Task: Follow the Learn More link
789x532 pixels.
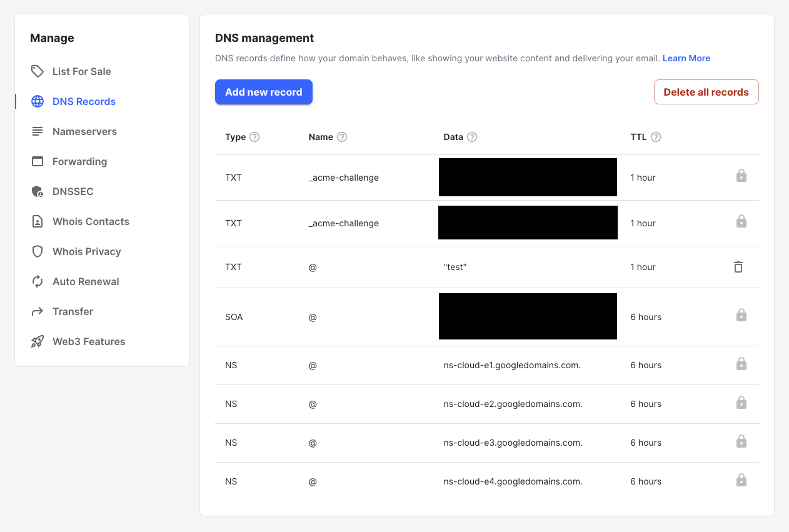Action: pos(686,58)
